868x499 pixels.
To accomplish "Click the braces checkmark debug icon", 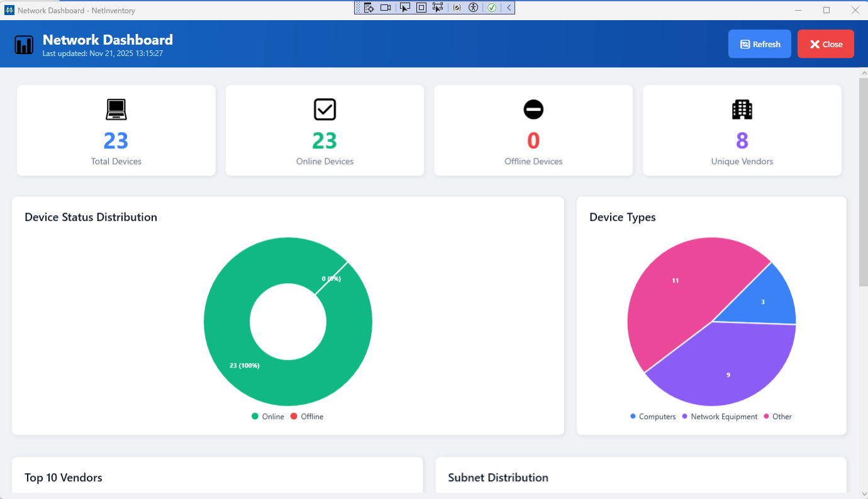I will tap(457, 8).
